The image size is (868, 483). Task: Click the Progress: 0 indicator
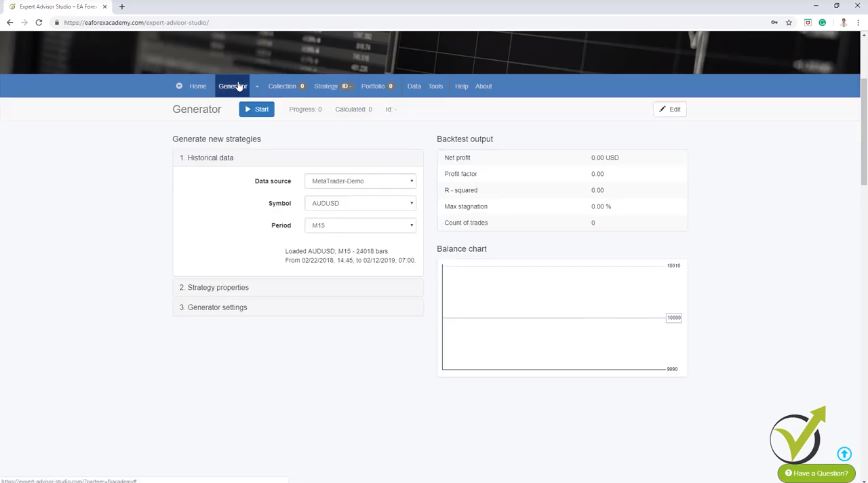[305, 110]
